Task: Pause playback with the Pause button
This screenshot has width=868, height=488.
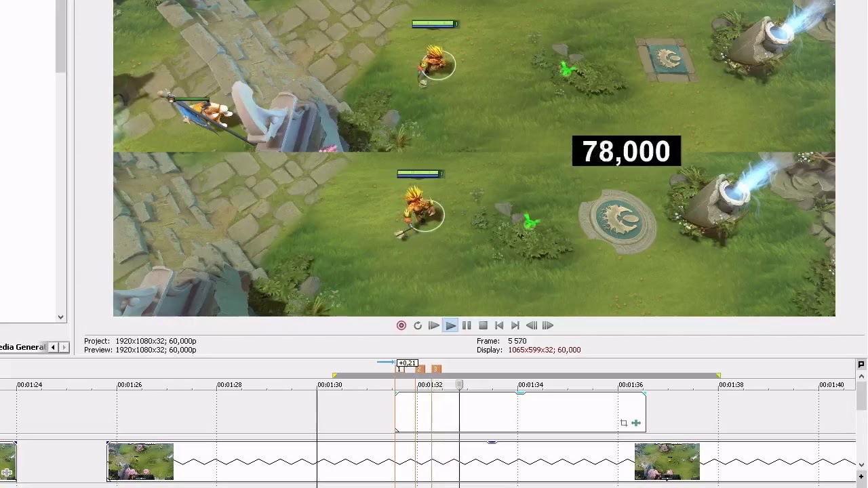Action: pos(467,326)
